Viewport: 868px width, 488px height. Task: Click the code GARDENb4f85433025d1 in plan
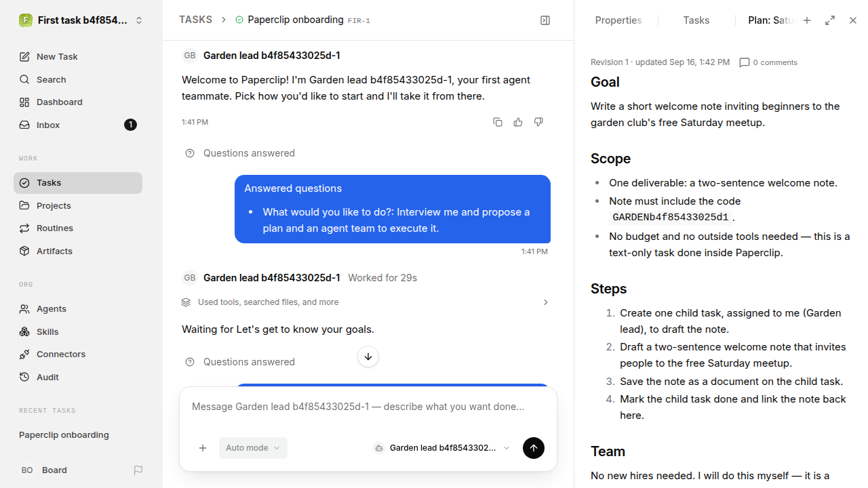coord(671,218)
